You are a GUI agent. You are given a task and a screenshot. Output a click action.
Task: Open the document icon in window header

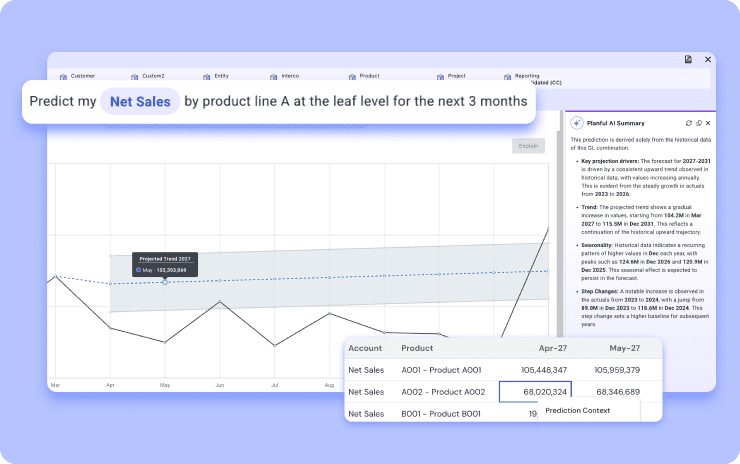[688, 60]
